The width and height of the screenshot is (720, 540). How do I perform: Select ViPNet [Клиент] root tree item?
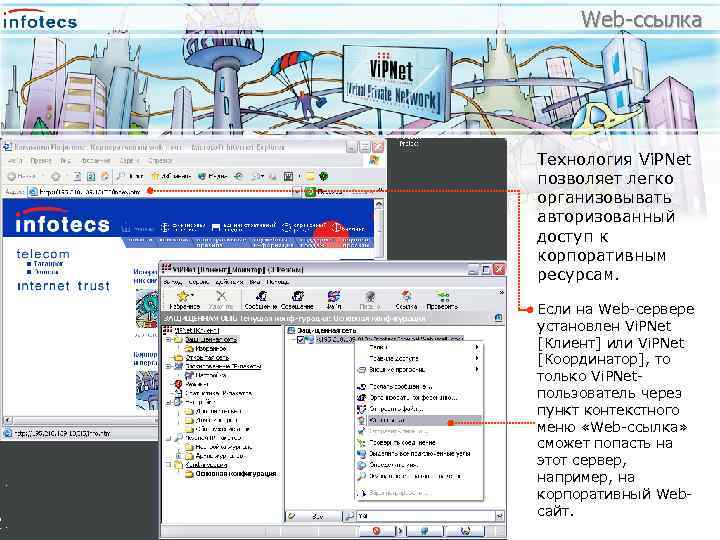[197, 331]
